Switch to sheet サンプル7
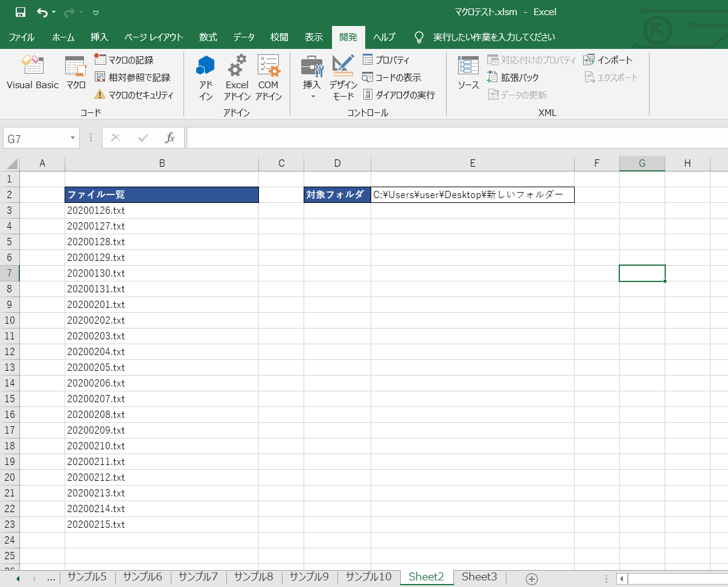Image resolution: width=728 pixels, height=587 pixels. (x=198, y=577)
